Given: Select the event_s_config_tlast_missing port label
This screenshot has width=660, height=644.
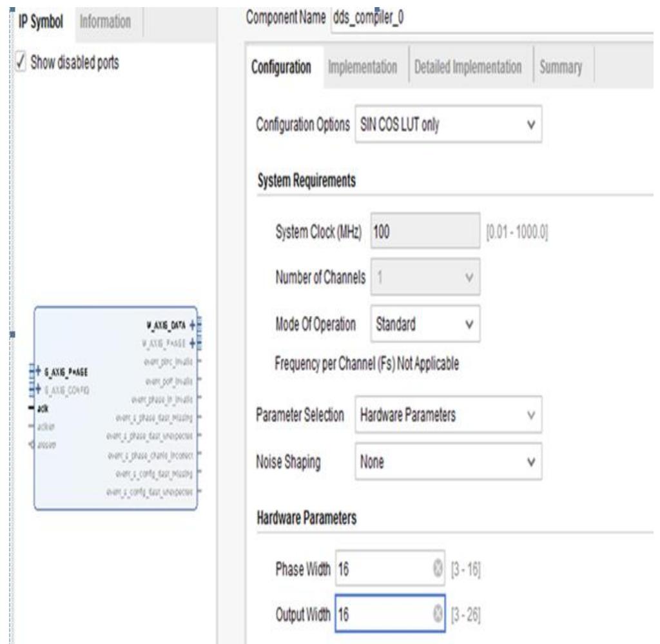Looking at the screenshot, I should click(154, 474).
